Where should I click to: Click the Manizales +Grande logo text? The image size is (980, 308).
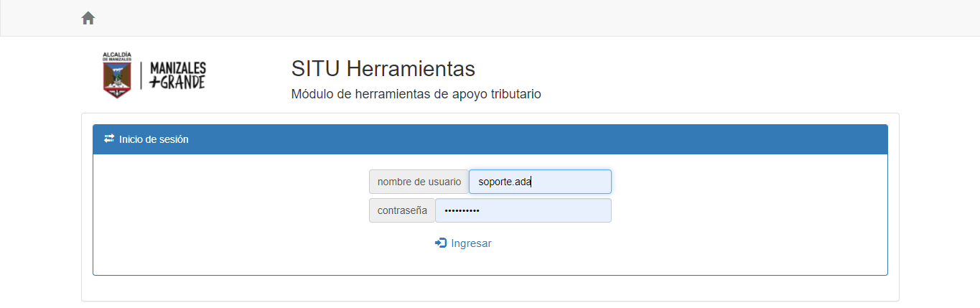click(177, 75)
